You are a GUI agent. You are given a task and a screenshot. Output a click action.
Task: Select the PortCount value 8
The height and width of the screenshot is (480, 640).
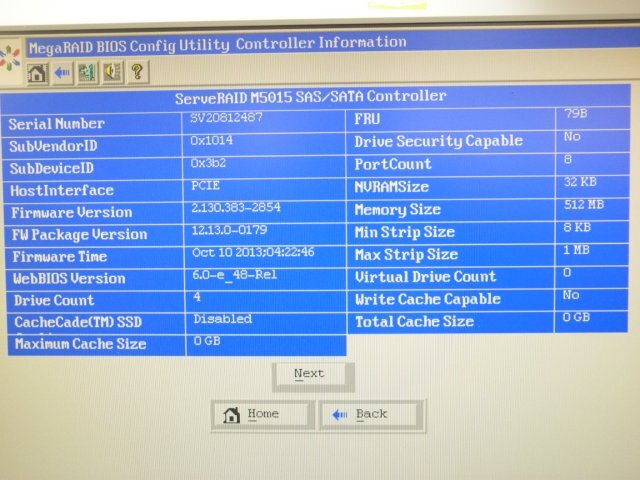coord(568,159)
